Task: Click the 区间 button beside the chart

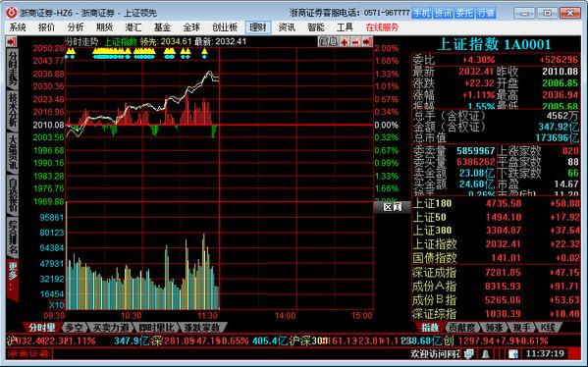Action: (393, 207)
